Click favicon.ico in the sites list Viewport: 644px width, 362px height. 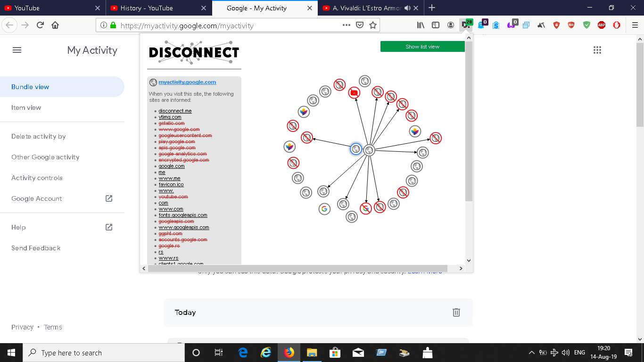point(171,185)
